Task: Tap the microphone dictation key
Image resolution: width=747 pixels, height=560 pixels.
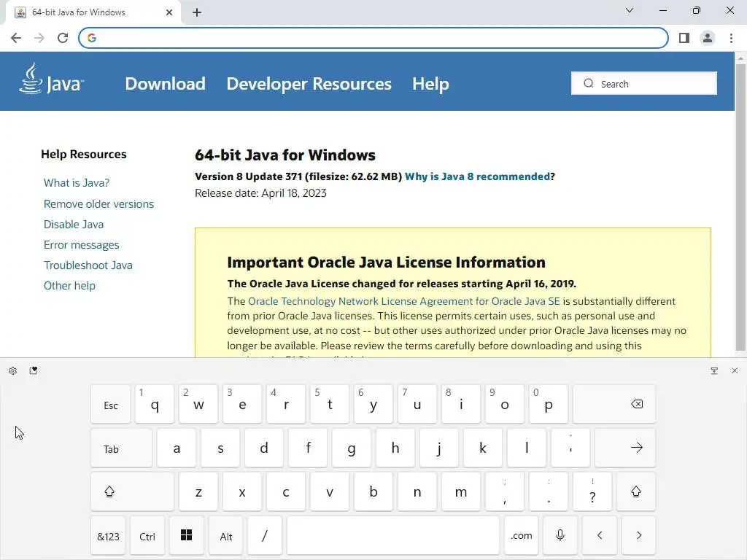Action: coord(560,536)
